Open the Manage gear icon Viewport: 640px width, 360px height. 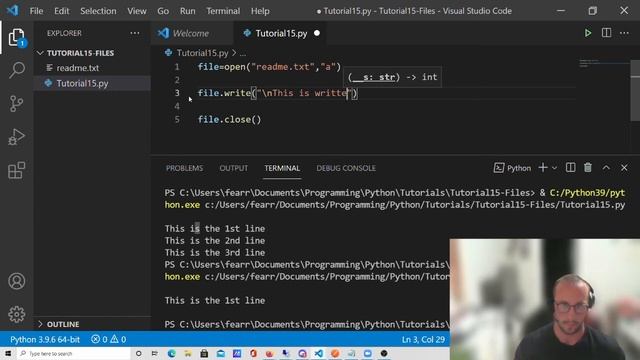click(17, 314)
